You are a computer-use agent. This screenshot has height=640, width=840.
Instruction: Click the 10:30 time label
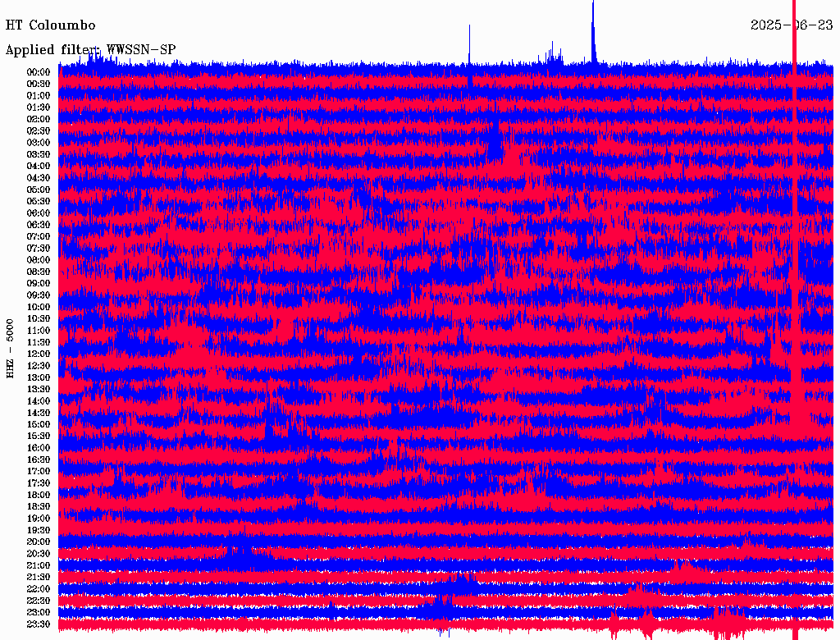tap(39, 319)
